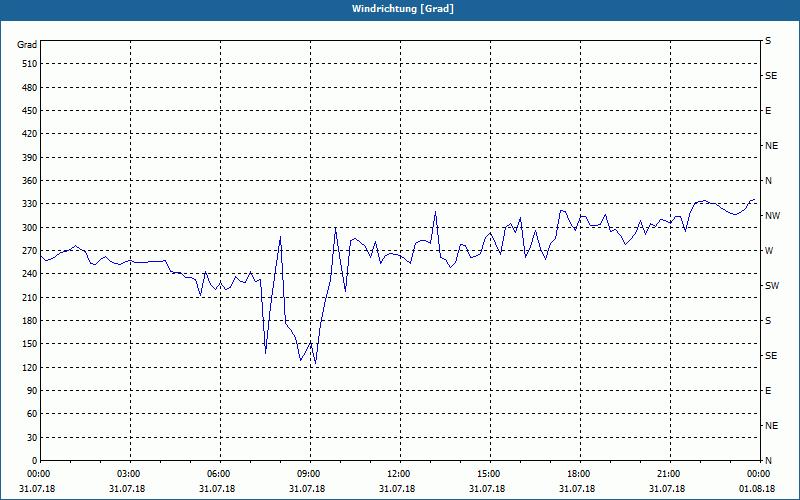The width and height of the screenshot is (800, 500).
Task: Click the NW compass direction label
Action: 772,216
